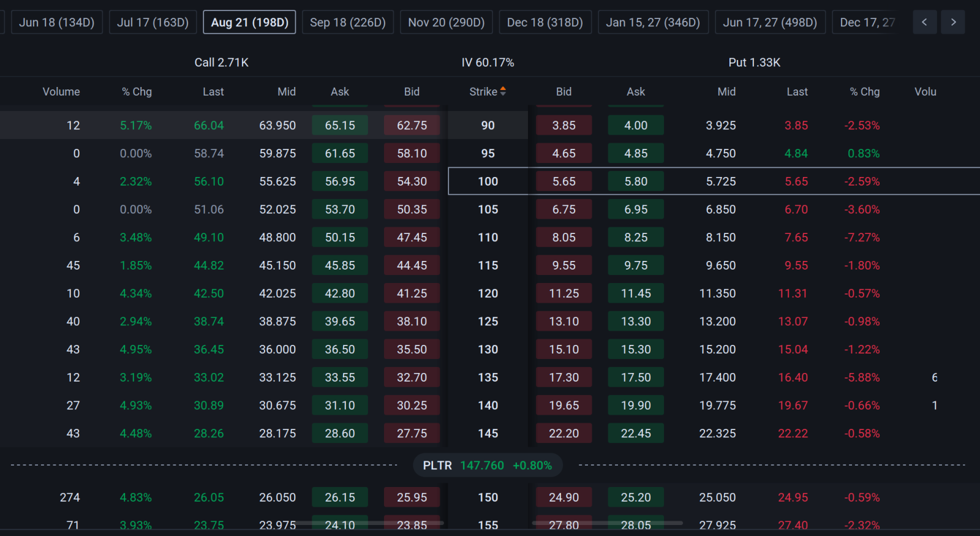The image size is (980, 536).
Task: Select call Bid 54.30 for strike 100
Action: click(412, 181)
